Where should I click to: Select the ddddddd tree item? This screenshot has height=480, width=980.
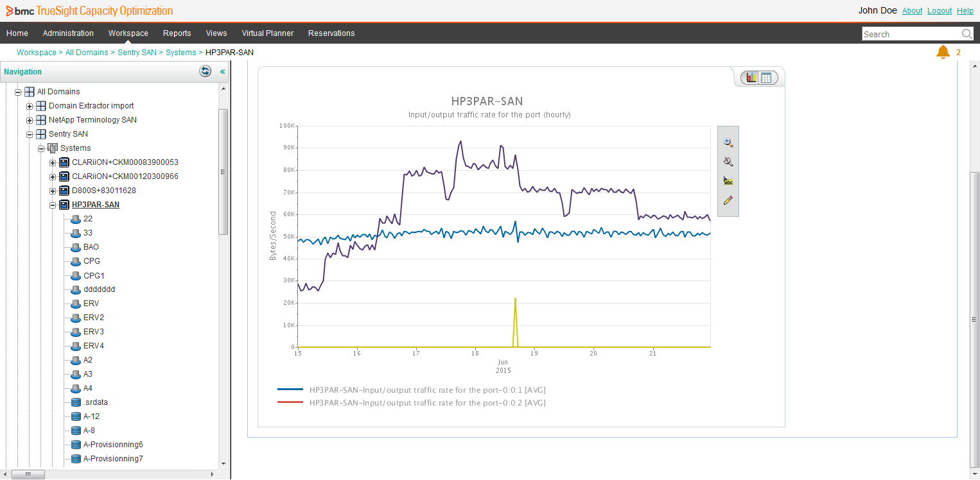[x=99, y=289]
